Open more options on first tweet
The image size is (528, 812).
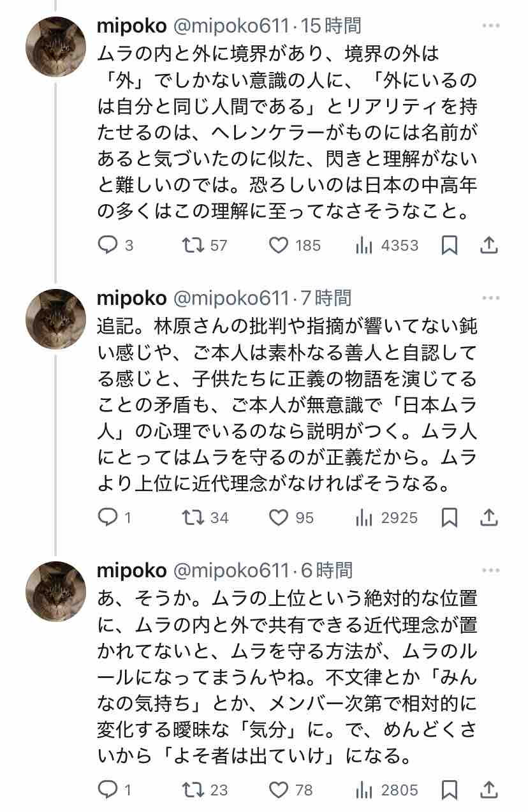point(491,26)
